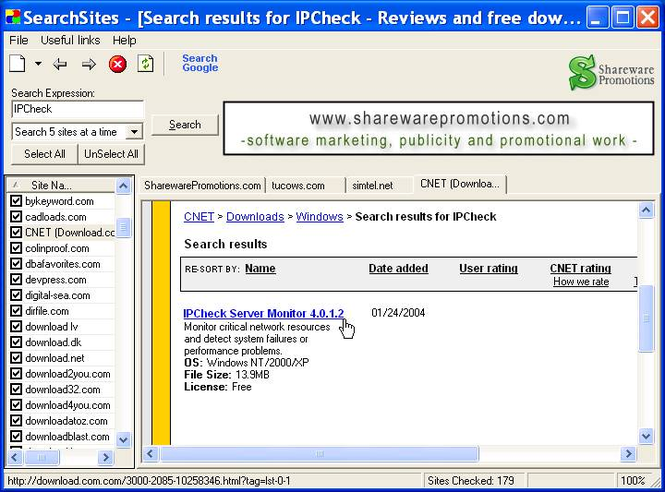Click inside the Search Expression text field
Screen dimensions: 665x492
[x=77, y=109]
